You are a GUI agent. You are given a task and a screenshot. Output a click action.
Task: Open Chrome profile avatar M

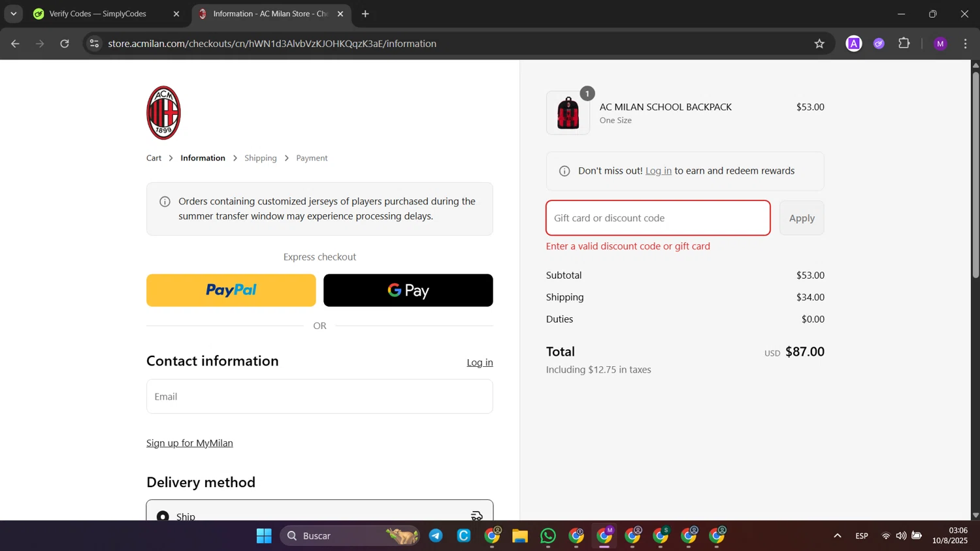pos(940,44)
